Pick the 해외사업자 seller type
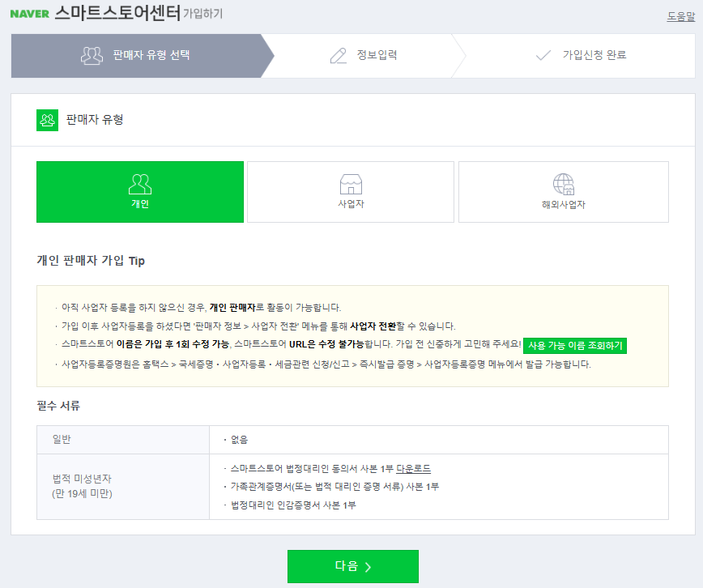 pyautogui.click(x=563, y=192)
